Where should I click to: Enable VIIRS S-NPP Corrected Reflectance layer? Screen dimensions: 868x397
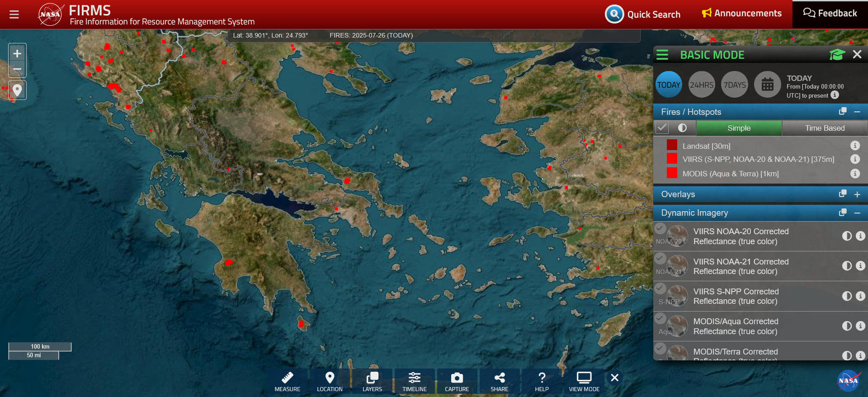pyautogui.click(x=660, y=288)
